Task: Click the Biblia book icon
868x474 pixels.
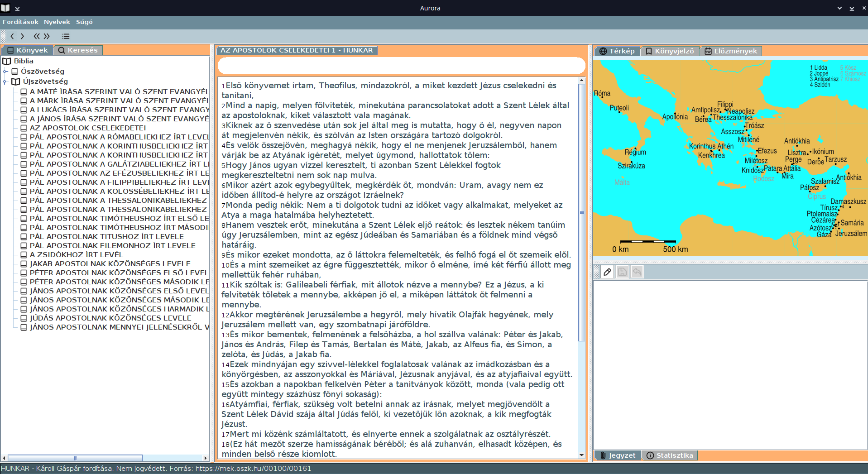Action: 7,61
